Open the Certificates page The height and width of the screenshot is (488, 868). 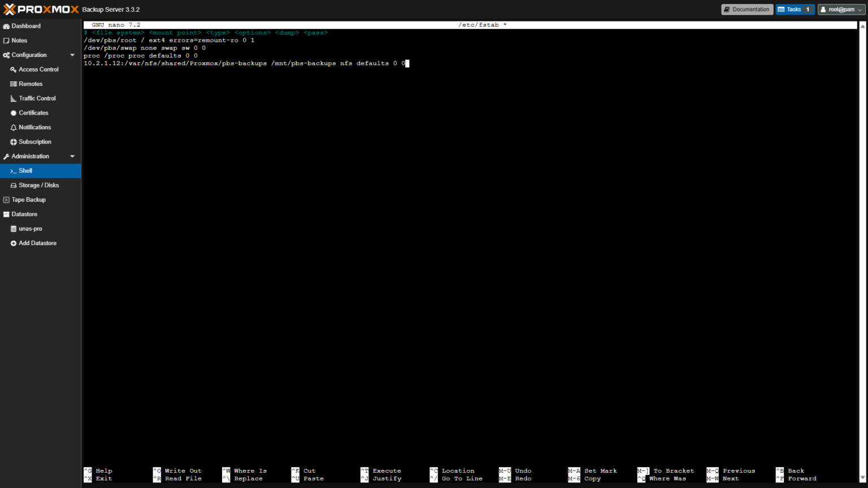point(35,112)
